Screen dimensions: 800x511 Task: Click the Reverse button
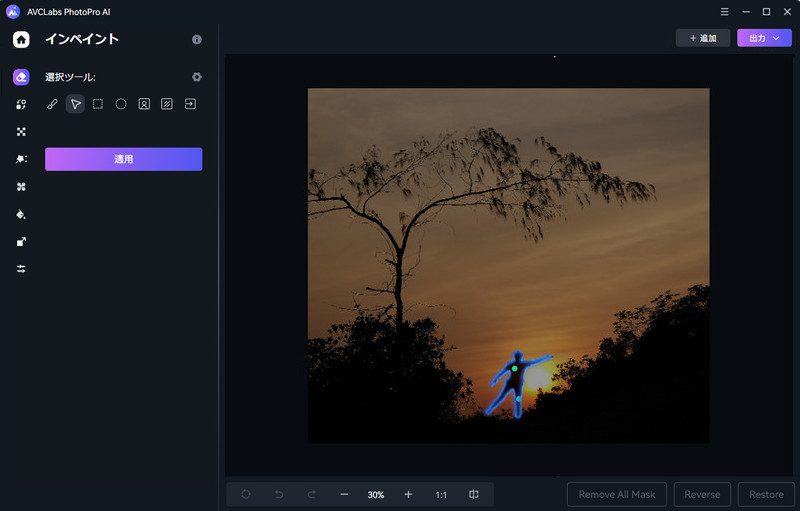click(702, 494)
